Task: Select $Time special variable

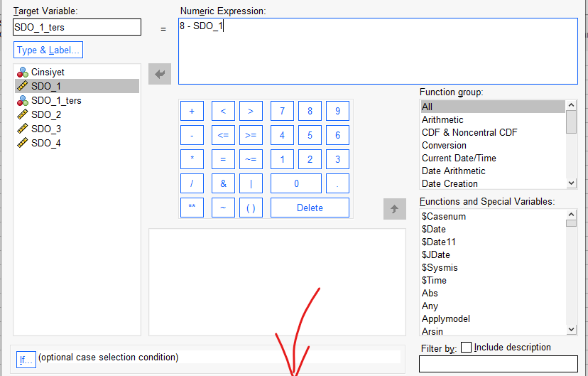Action: [x=493, y=280]
